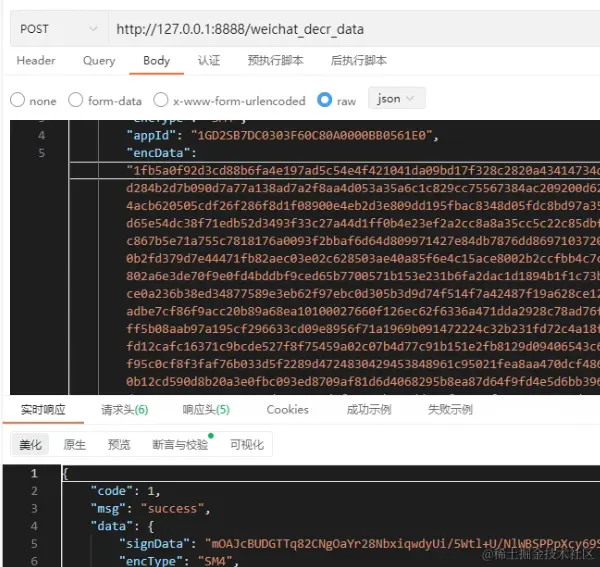Click the line starting with 4acb620505cd
This screenshot has width=600, height=567.
click(x=363, y=206)
